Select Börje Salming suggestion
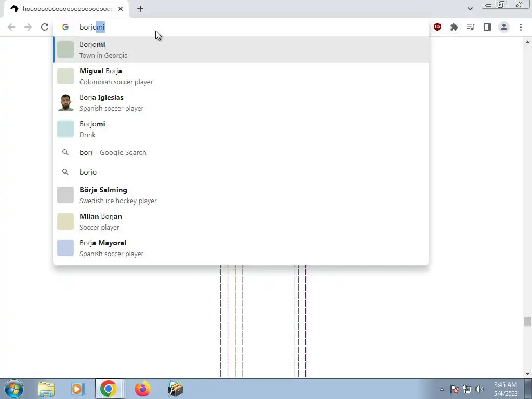The image size is (532, 399). pos(241,195)
